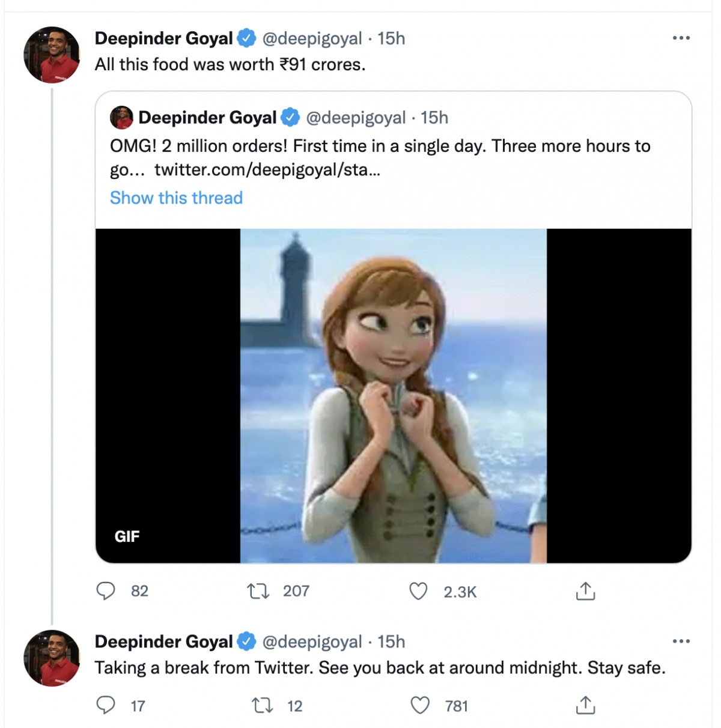This screenshot has width=721, height=728.
Task: Reply to the ₹91 crores tweet
Action: [x=106, y=591]
